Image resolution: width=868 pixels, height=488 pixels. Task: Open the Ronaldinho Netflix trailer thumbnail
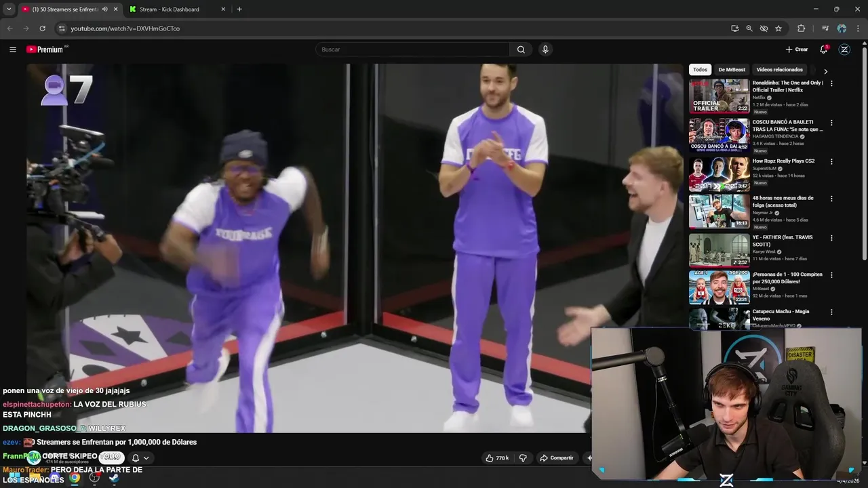tap(719, 96)
